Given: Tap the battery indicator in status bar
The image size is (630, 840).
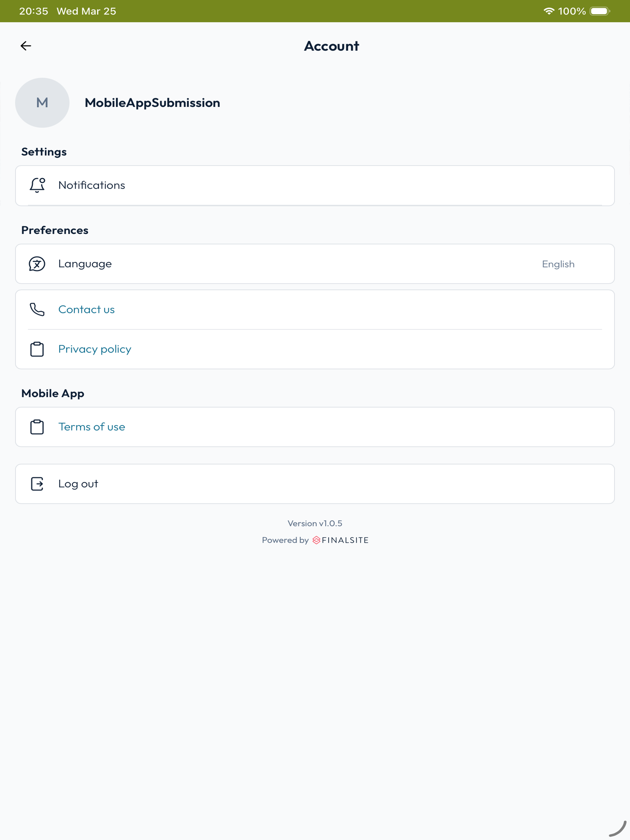Looking at the screenshot, I should 600,11.
